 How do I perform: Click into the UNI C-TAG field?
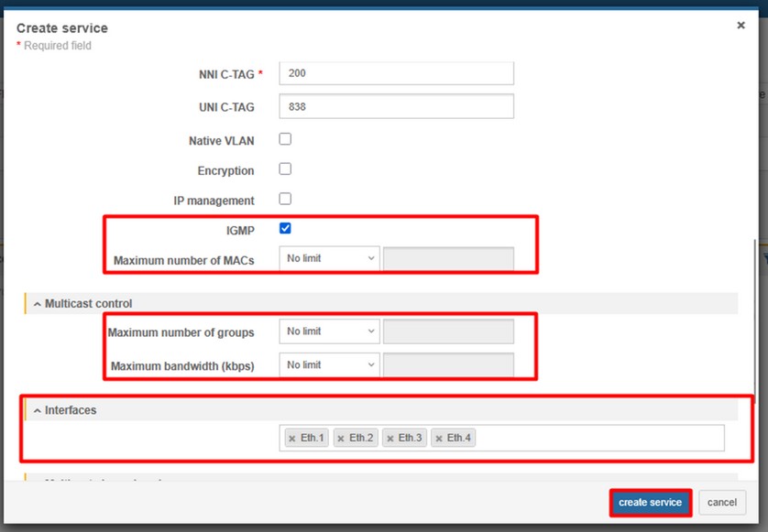coord(396,106)
